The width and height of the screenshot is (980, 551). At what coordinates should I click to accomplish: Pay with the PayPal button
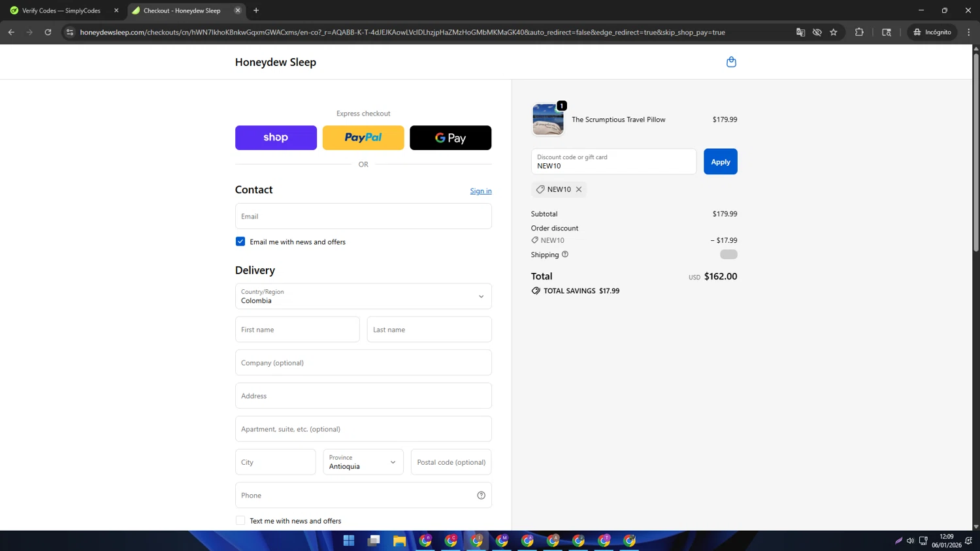[x=363, y=138]
